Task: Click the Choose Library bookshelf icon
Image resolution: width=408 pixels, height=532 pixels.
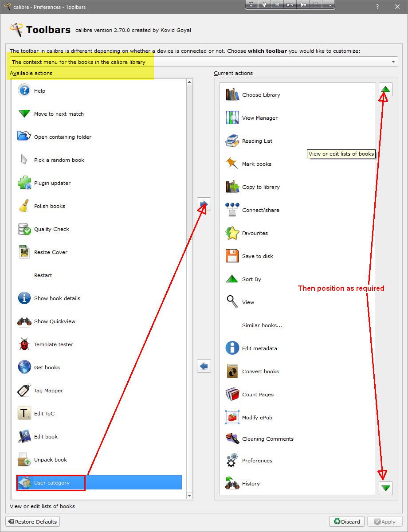Action: [x=232, y=94]
